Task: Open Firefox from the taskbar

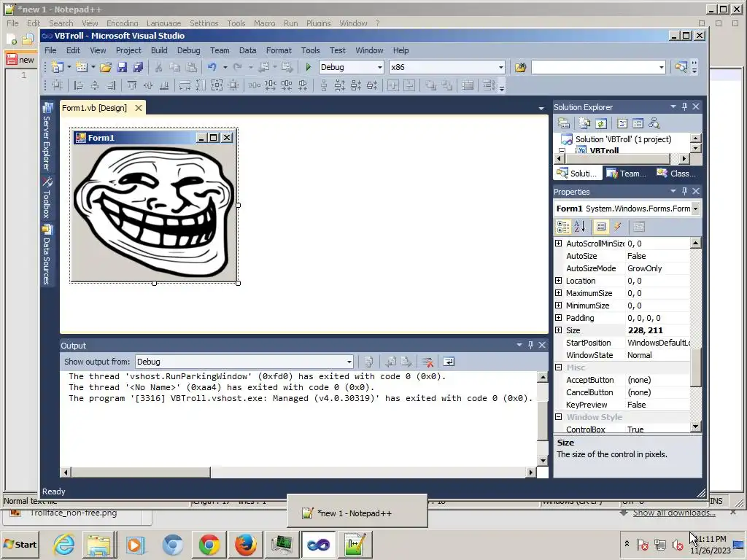Action: pyautogui.click(x=245, y=544)
